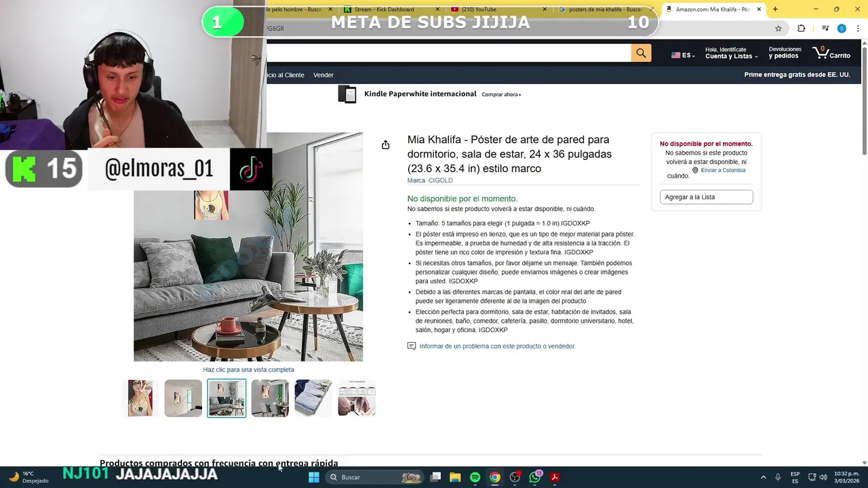Bookmark page with the star icon
Image resolution: width=868 pixels, height=488 pixels.
click(x=778, y=28)
